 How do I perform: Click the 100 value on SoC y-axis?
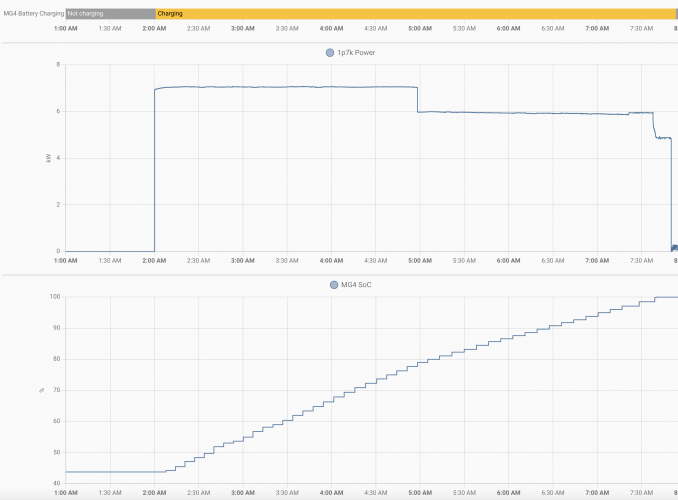coord(55,297)
